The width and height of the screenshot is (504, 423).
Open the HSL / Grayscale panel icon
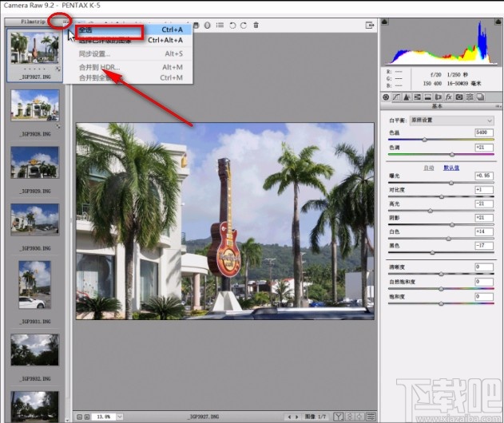pyautogui.click(x=417, y=97)
